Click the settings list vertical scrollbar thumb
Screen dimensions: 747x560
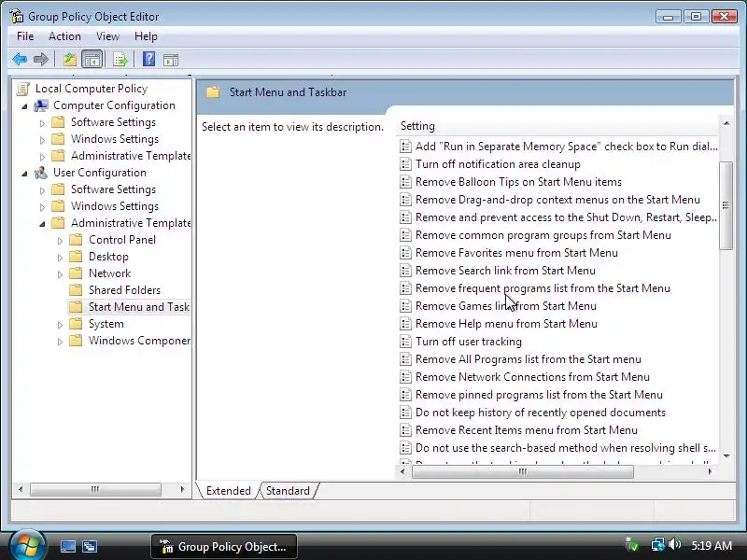tap(726, 205)
